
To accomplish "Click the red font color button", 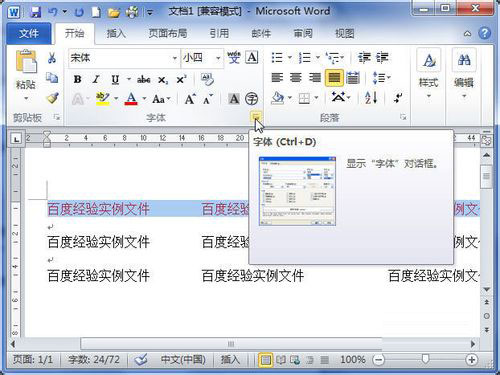I will tap(131, 99).
